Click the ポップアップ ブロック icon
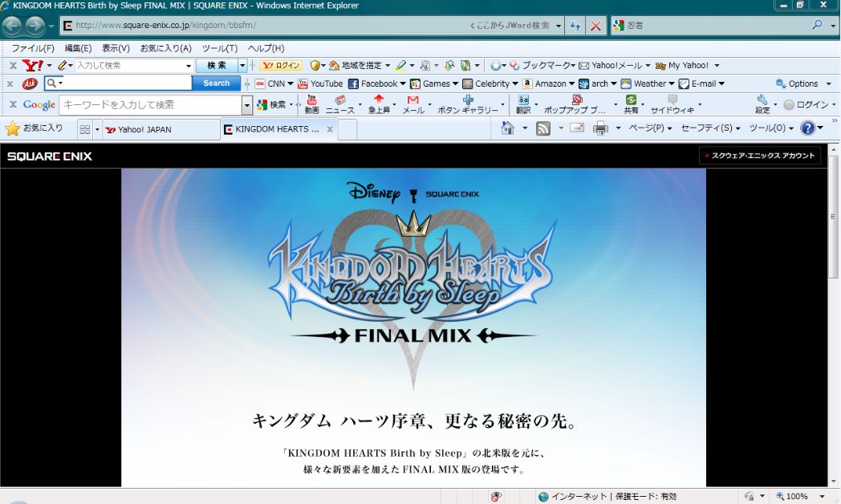 pos(577,100)
